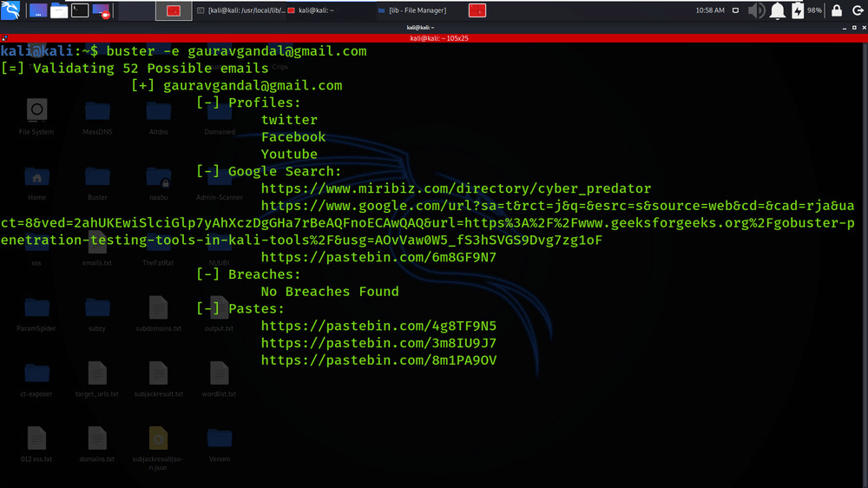Open File System desktop icon
The height and width of the screenshot is (488, 868).
pos(36,117)
